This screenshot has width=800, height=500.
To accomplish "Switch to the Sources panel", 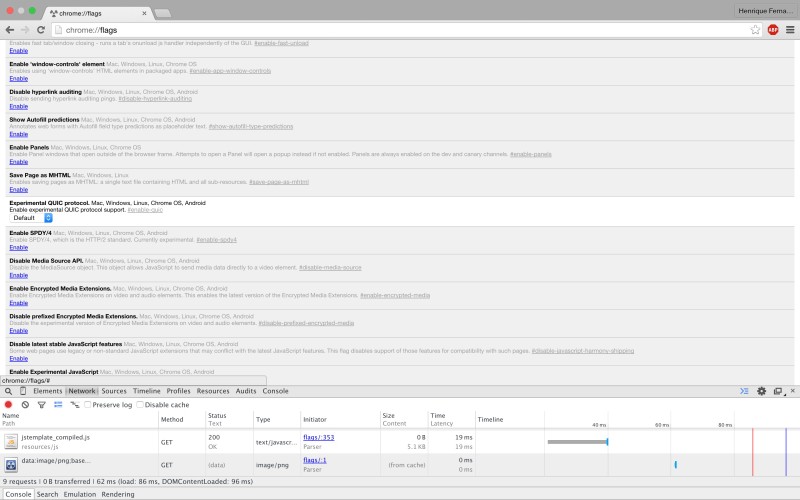I will pos(114,391).
